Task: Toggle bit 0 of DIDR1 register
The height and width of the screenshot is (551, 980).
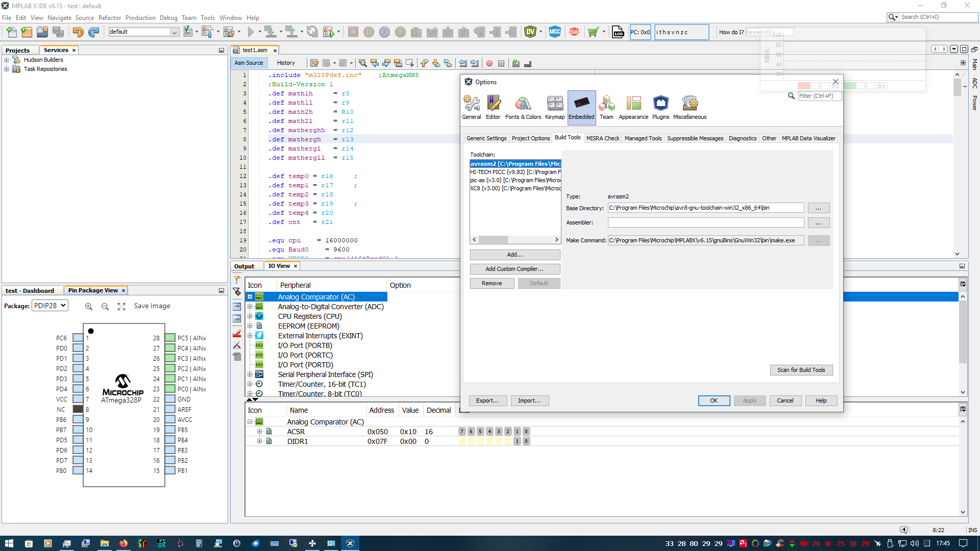Action: pos(526,441)
